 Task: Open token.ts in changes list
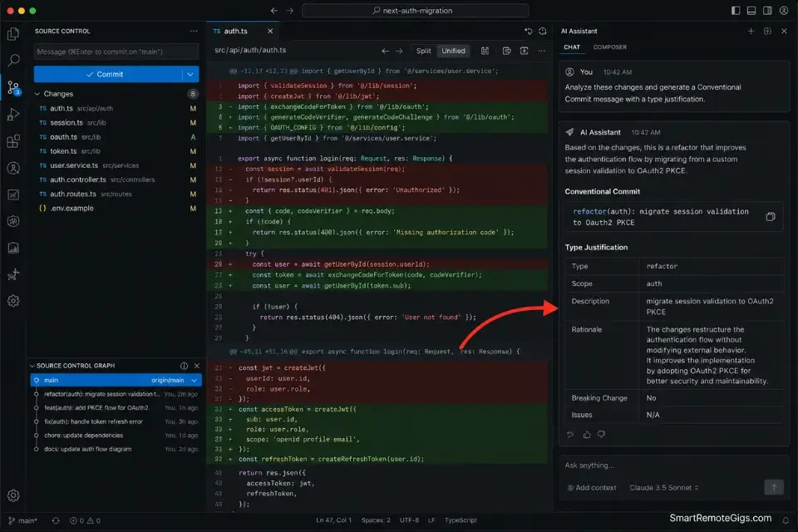(x=116, y=151)
